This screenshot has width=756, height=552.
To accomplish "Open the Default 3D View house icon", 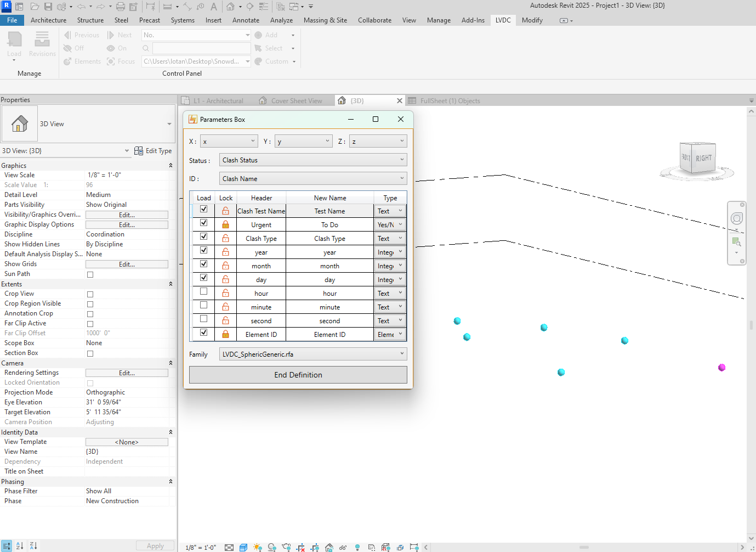I will tap(230, 7).
